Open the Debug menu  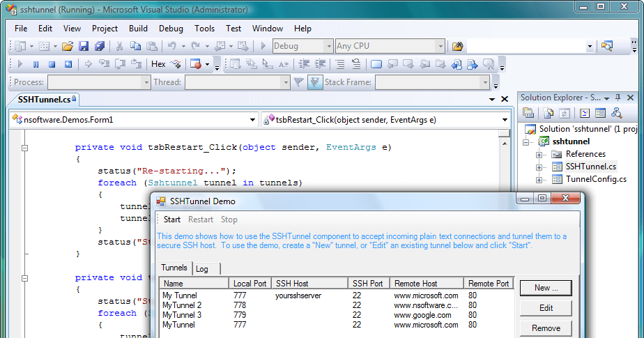tap(171, 29)
